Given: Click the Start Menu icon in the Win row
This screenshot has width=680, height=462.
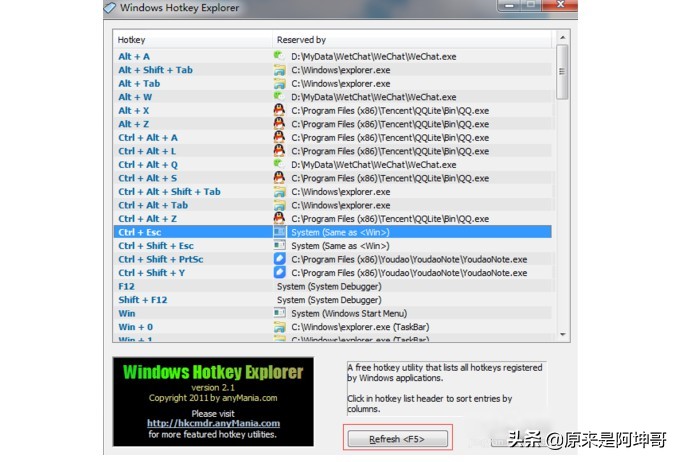Looking at the screenshot, I should click(279, 313).
